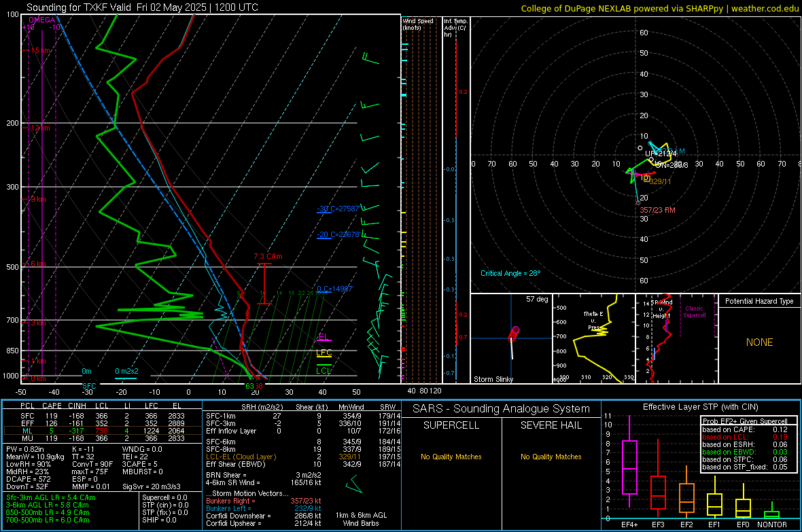Click the MBURST = 0 value

[x=142, y=472]
